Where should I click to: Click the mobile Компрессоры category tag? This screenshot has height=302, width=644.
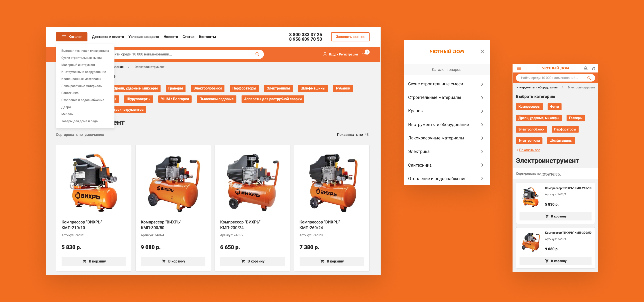529,107
